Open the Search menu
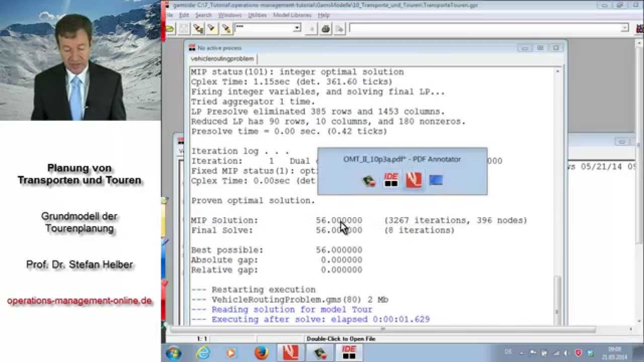This screenshot has width=644, height=362. 203,16
